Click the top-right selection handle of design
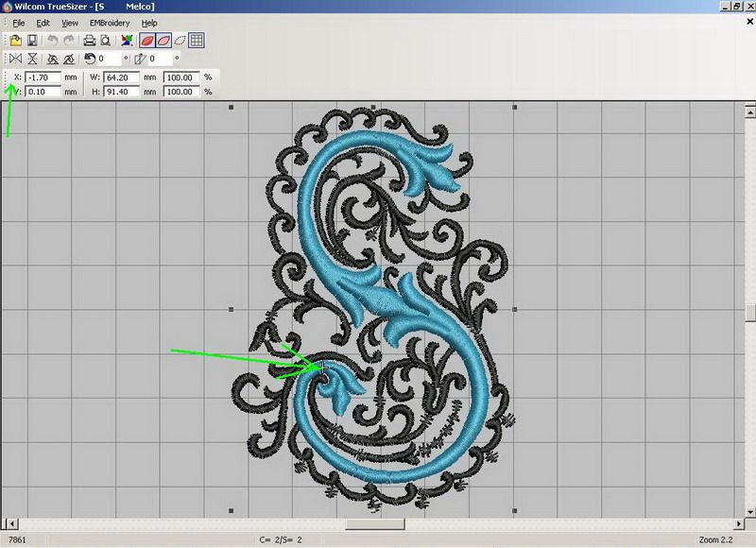The image size is (756, 548). (x=514, y=108)
